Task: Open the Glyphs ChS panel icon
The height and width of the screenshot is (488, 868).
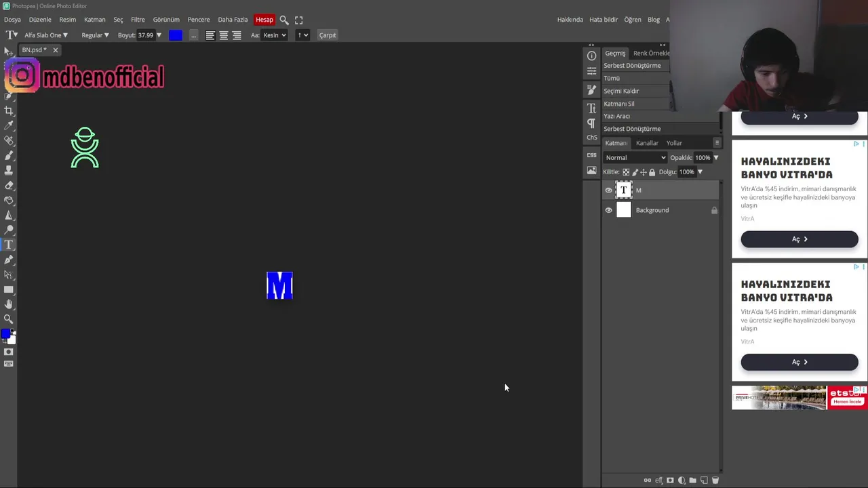Action: tap(592, 138)
